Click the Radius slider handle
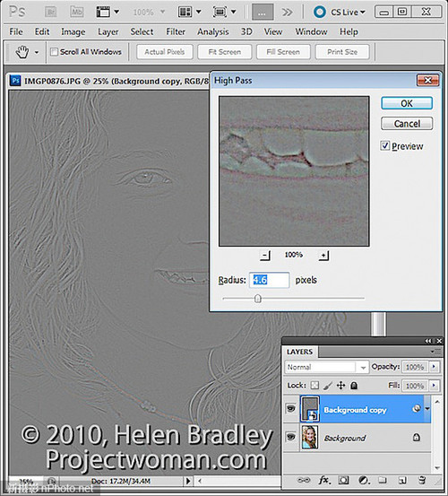Viewport: 448px width, 496px height. (x=258, y=299)
